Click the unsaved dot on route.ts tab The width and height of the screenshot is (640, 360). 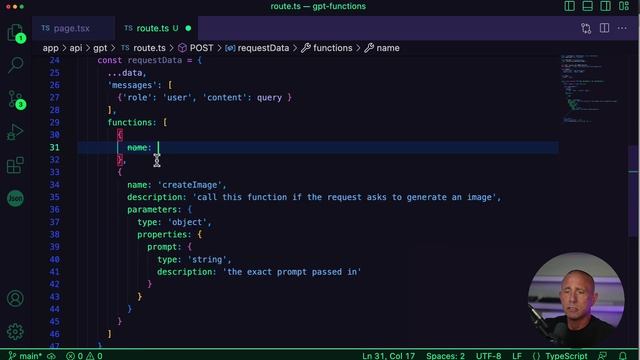pos(188,28)
